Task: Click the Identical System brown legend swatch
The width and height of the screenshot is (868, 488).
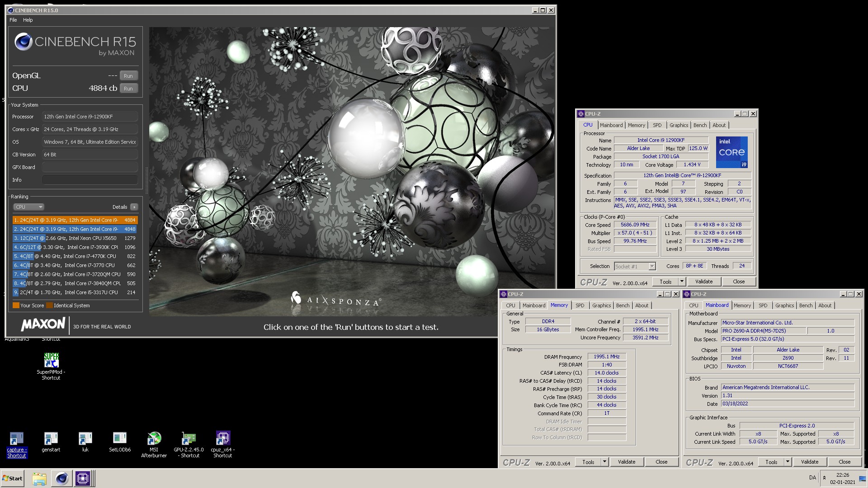Action: pos(50,305)
